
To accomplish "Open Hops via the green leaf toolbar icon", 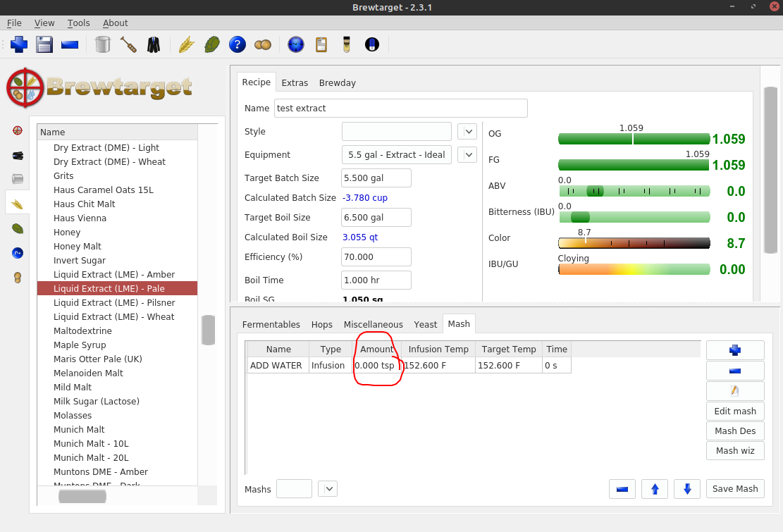I will pos(211,44).
